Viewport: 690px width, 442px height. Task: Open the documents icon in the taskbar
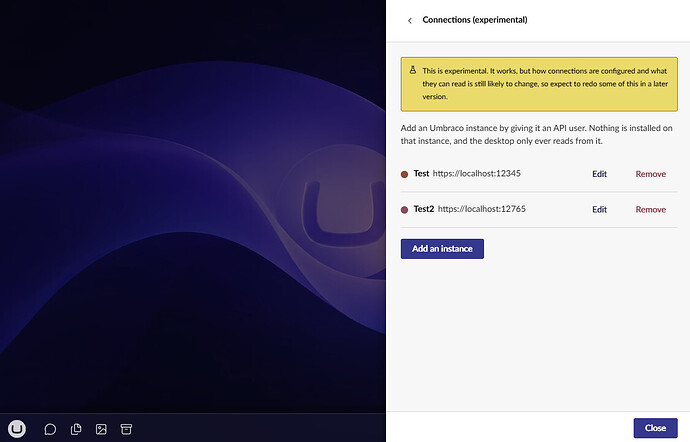(x=76, y=429)
